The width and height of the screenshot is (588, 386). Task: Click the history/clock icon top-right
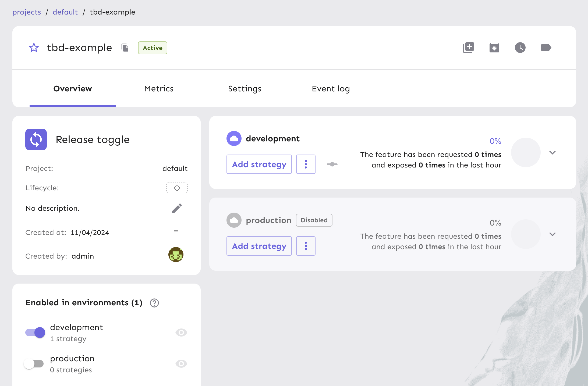click(x=520, y=48)
